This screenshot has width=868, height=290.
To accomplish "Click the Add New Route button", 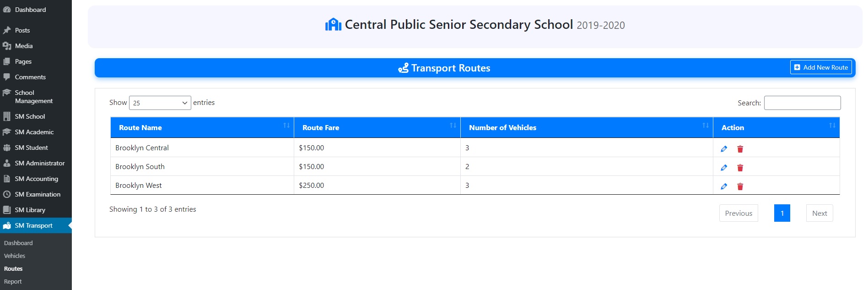I will click(821, 67).
